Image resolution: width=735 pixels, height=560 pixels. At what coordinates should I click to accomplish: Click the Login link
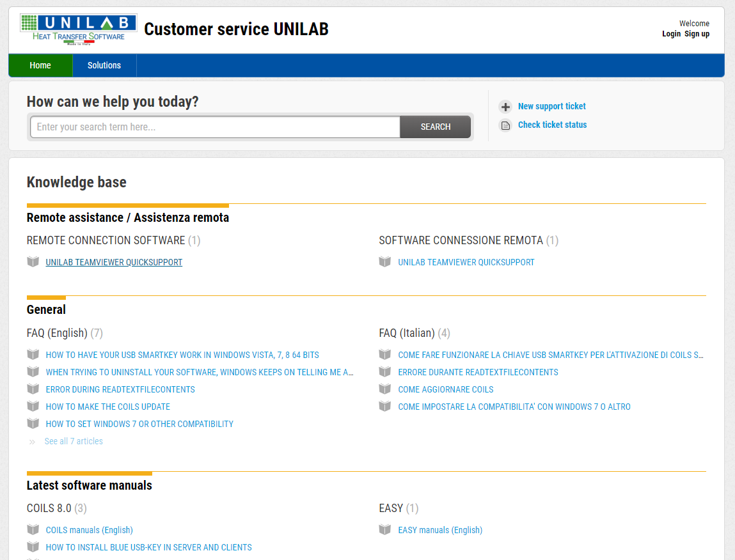[671, 34]
